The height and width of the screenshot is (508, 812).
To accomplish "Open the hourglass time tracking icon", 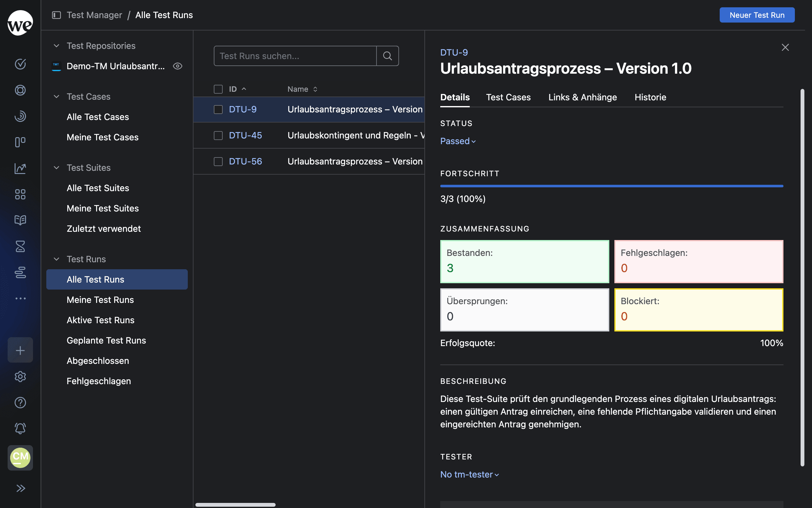I will 20,246.
